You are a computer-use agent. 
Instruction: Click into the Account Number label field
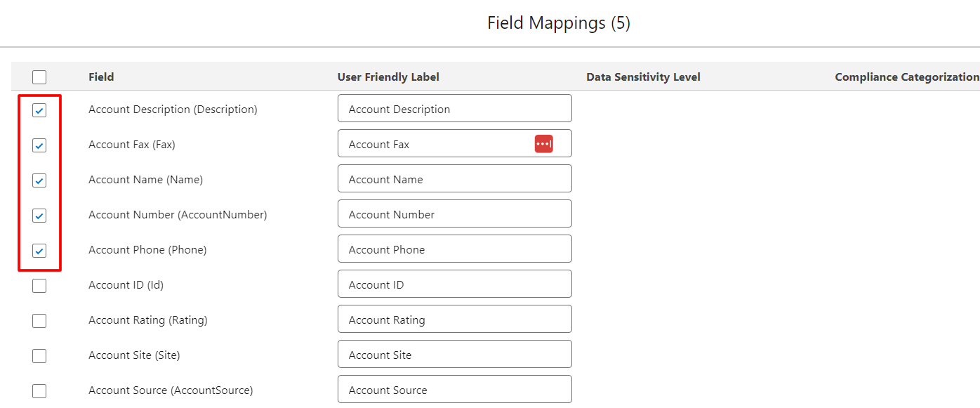pos(454,214)
